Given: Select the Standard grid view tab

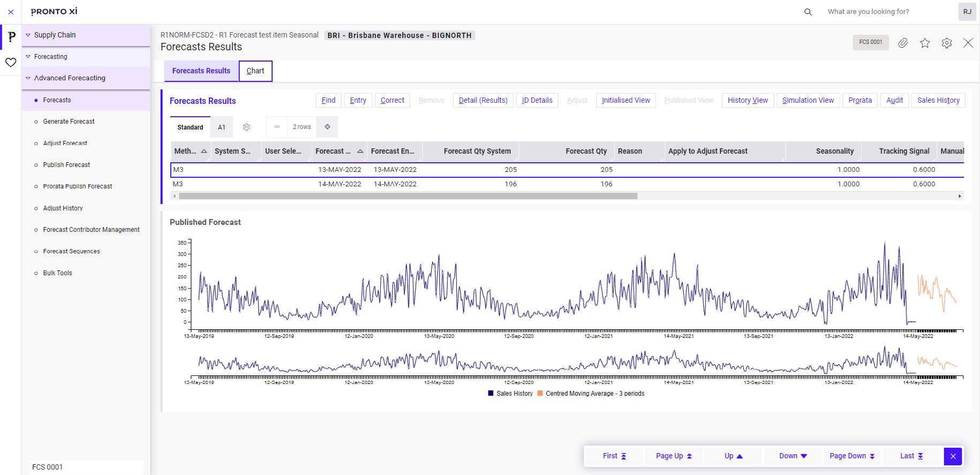Looking at the screenshot, I should click(190, 127).
